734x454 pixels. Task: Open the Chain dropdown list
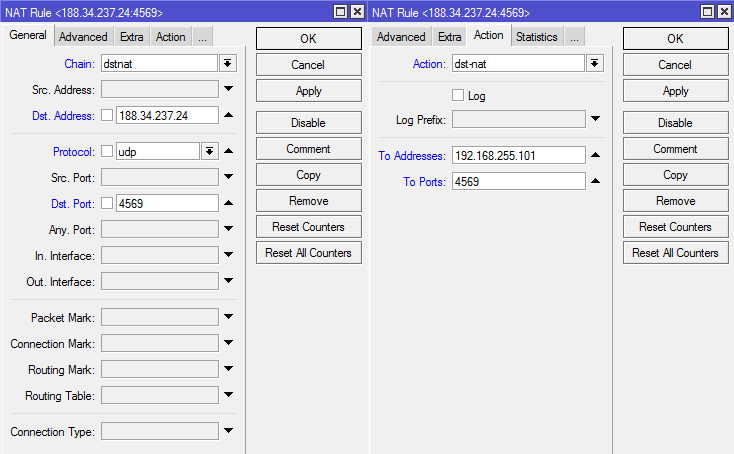(x=228, y=63)
